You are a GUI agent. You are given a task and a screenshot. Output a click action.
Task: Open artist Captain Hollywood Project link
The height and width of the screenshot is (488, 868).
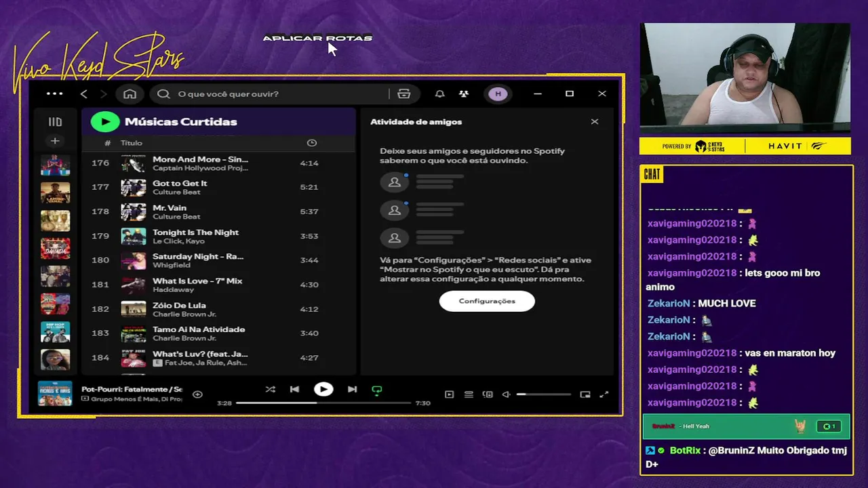tap(200, 168)
